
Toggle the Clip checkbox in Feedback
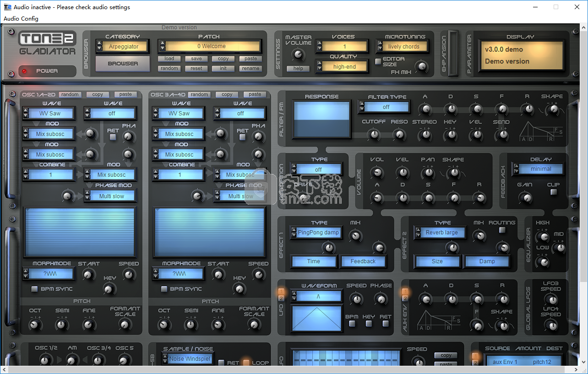[x=554, y=192]
